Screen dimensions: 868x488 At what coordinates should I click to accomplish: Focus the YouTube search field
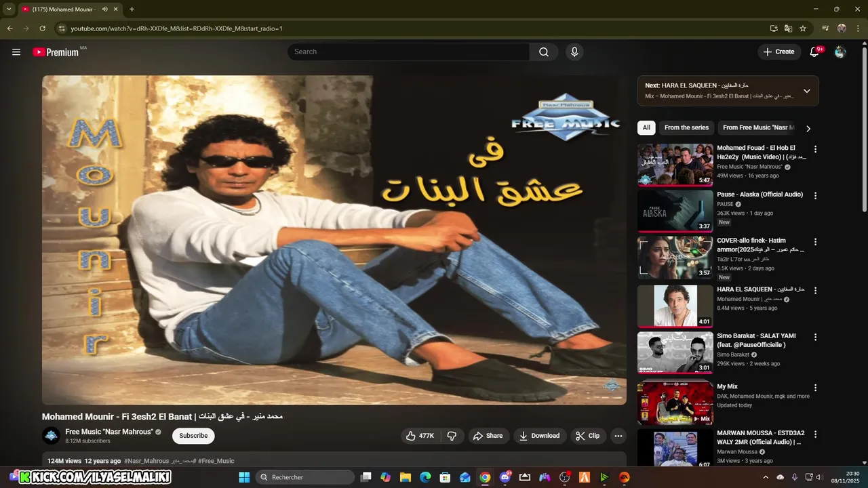(408, 52)
